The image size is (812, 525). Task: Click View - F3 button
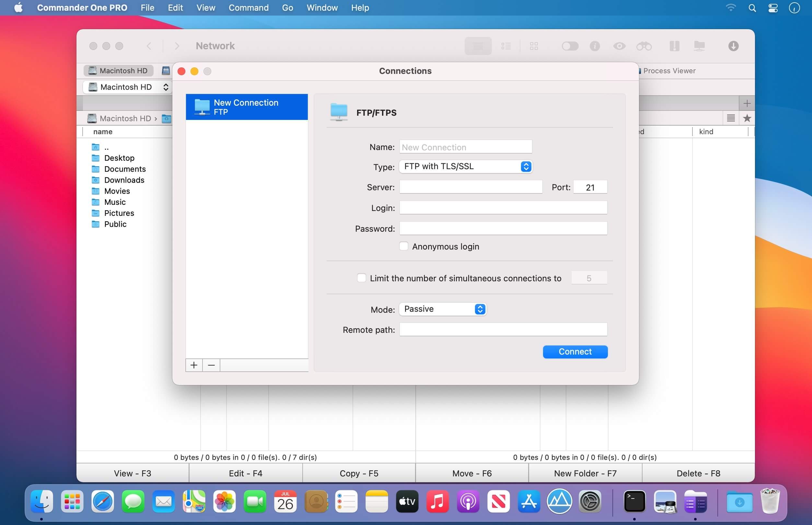(133, 473)
